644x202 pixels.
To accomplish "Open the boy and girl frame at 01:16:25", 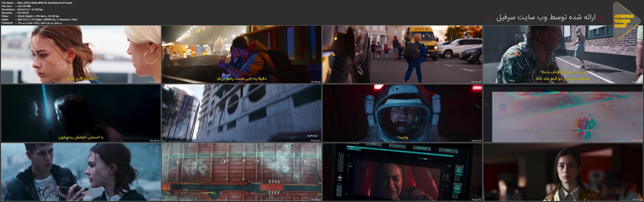I will click(81, 172).
